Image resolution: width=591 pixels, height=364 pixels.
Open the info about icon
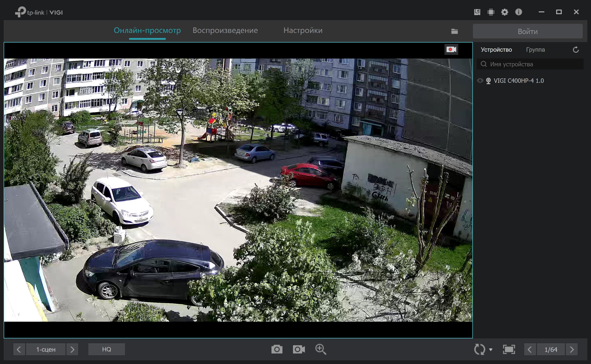tap(518, 12)
